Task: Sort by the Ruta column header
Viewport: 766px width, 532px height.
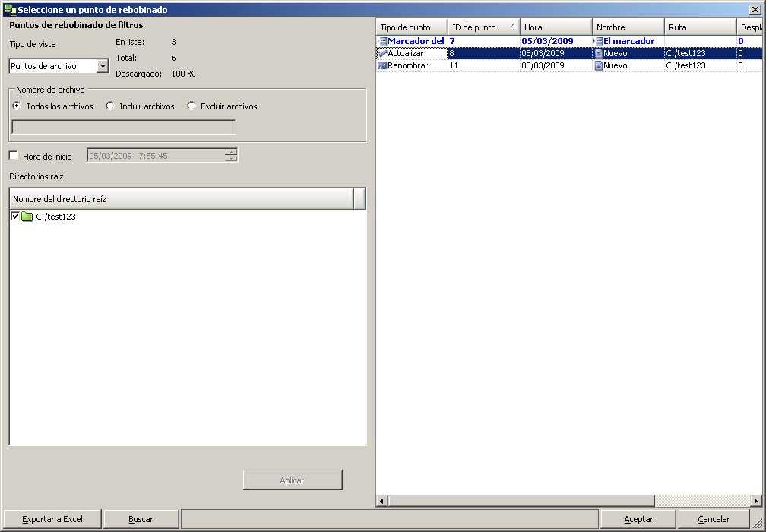Action: click(701, 27)
